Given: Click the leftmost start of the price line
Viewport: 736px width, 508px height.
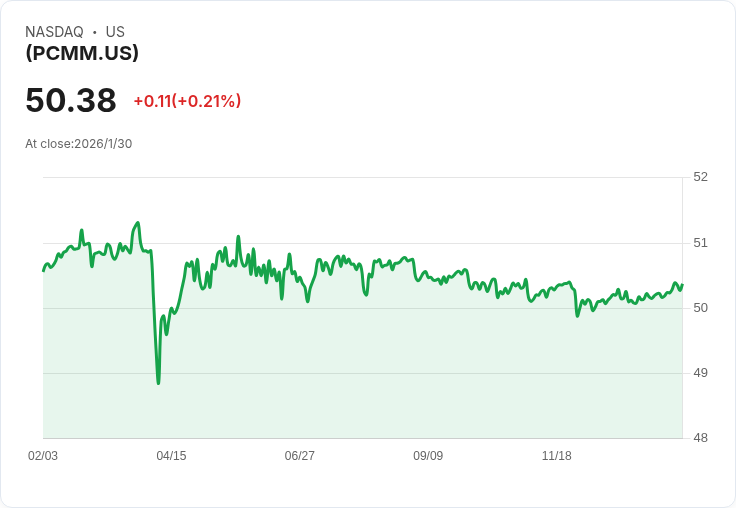Looking at the screenshot, I should point(43,271).
